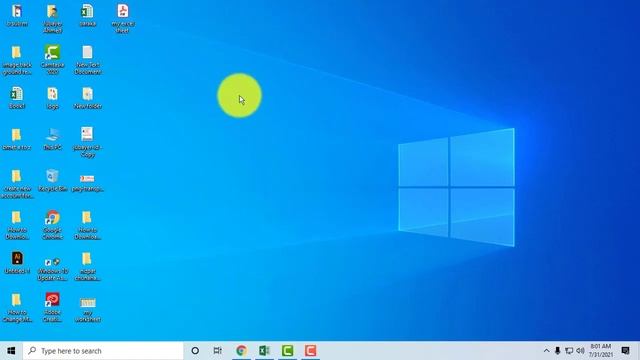Image resolution: width=640 pixels, height=360 pixels.
Task: Open the Action Center notifications icon
Action: click(x=625, y=351)
